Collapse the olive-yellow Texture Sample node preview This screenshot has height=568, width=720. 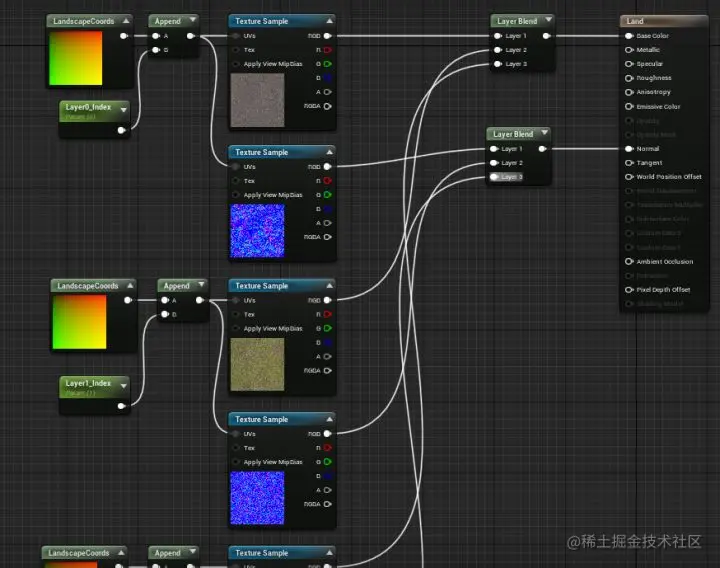tap(330, 286)
